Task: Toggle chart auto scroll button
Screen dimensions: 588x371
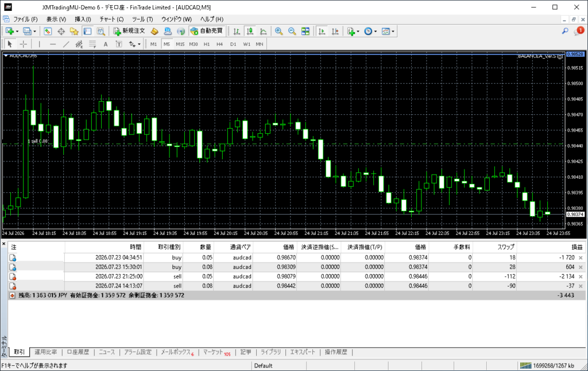Action: click(x=322, y=31)
